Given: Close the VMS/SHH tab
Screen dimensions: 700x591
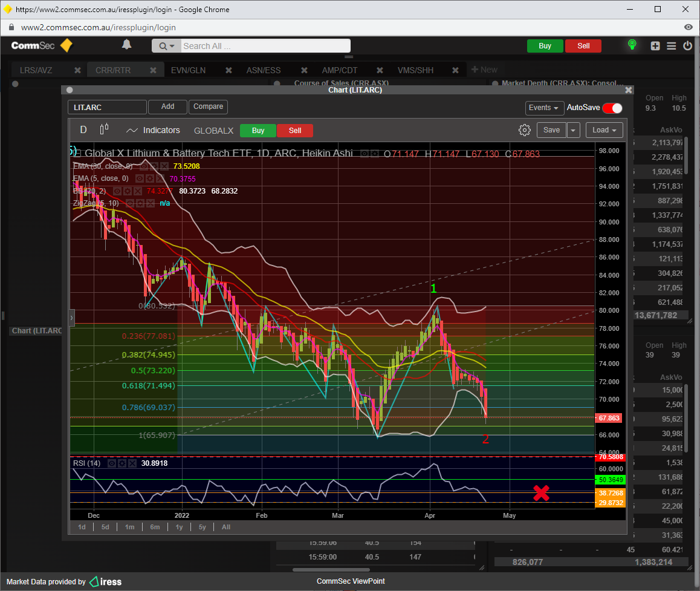Looking at the screenshot, I should [455, 70].
